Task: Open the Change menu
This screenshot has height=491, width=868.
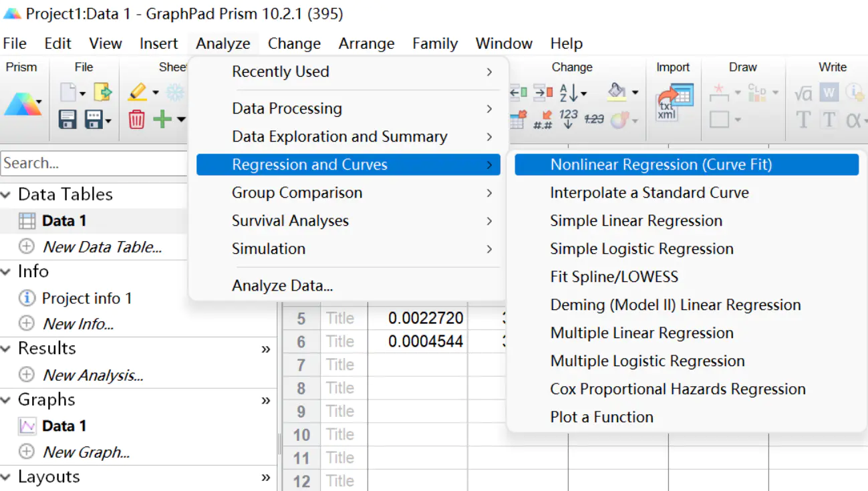Action: [294, 43]
